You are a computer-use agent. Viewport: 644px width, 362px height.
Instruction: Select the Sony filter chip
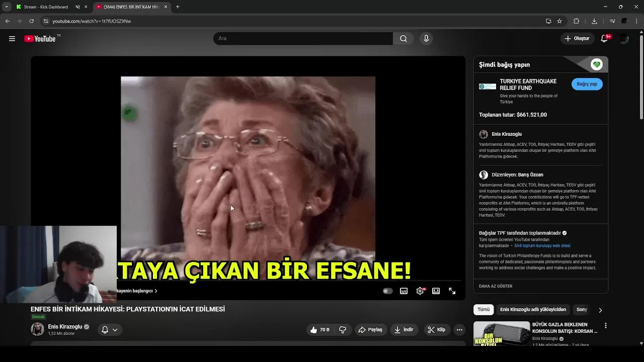582,310
